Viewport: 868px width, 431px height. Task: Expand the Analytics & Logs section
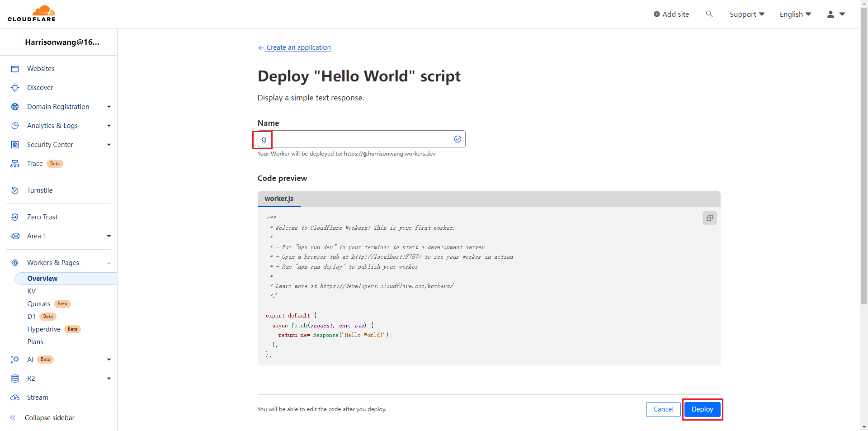tap(108, 126)
